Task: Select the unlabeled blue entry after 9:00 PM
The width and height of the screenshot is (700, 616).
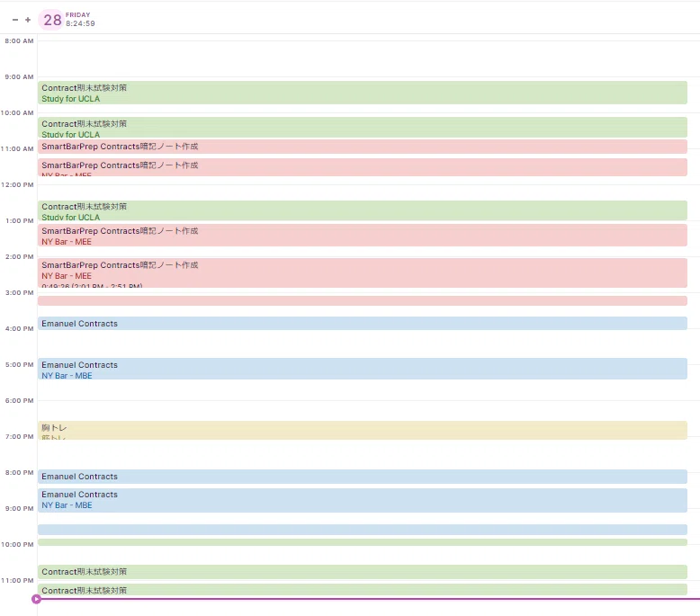Action: pyautogui.click(x=362, y=530)
